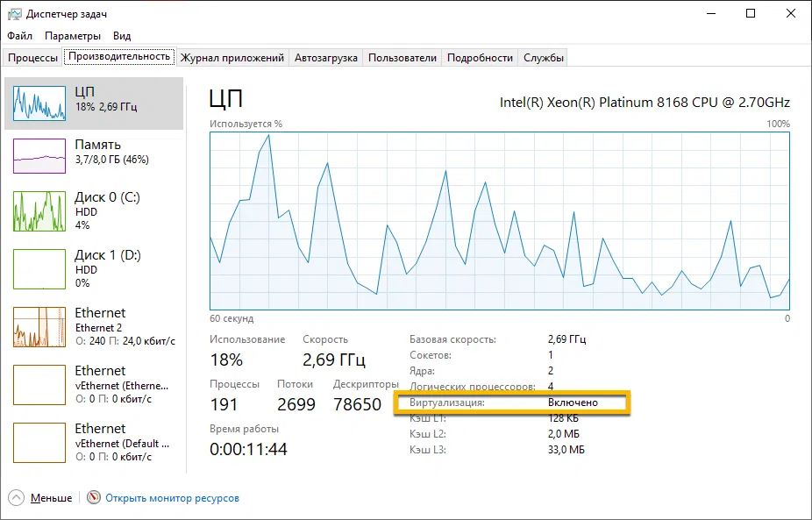812x520 pixels.
Task: Click the Процессы count 191
Action: click(224, 404)
